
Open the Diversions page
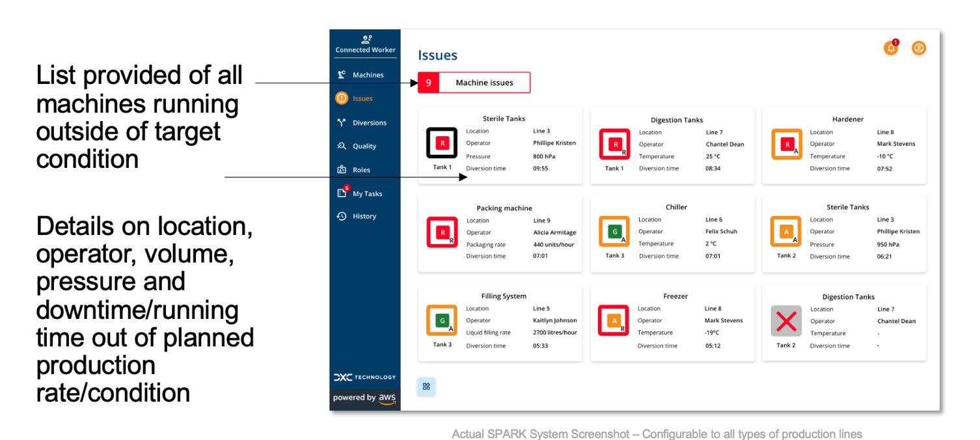[369, 122]
